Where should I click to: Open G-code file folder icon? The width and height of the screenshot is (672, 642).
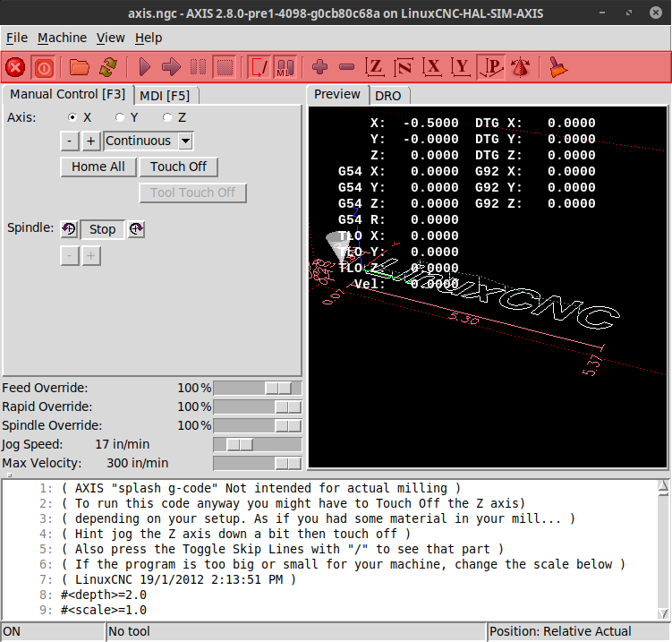[x=80, y=68]
